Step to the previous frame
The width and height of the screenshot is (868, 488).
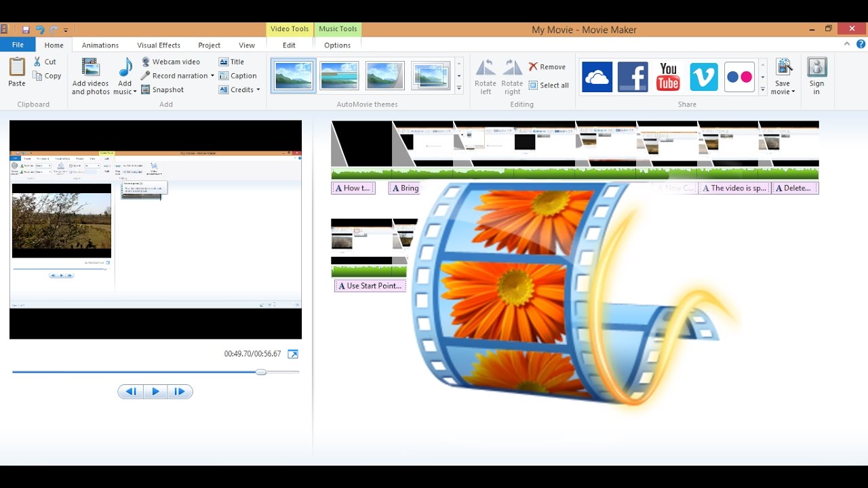(131, 391)
